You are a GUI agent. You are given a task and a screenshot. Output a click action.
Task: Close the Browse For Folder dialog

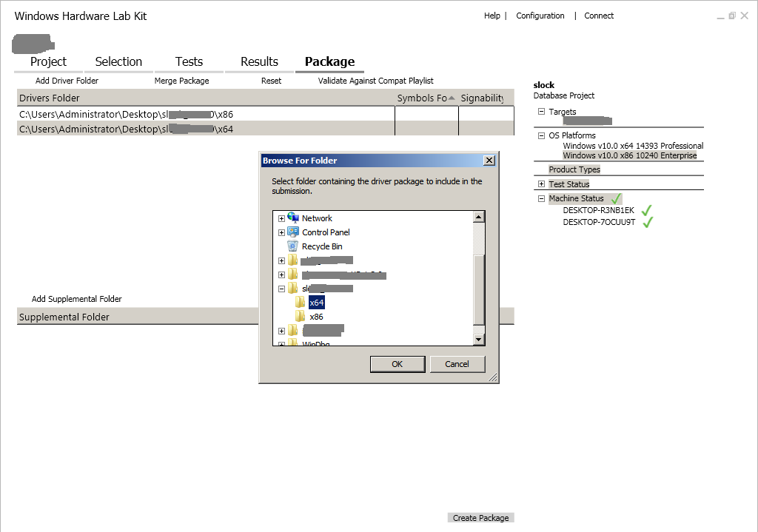tap(489, 161)
